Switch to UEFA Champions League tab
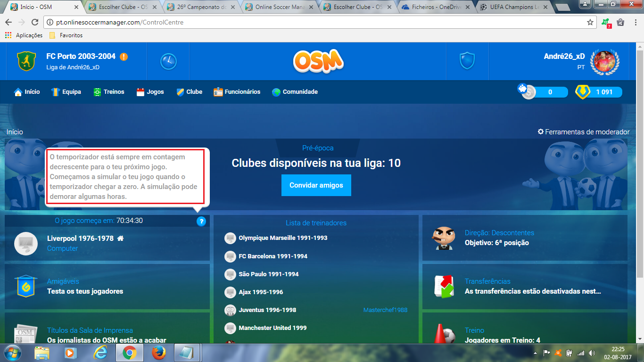 click(x=514, y=7)
